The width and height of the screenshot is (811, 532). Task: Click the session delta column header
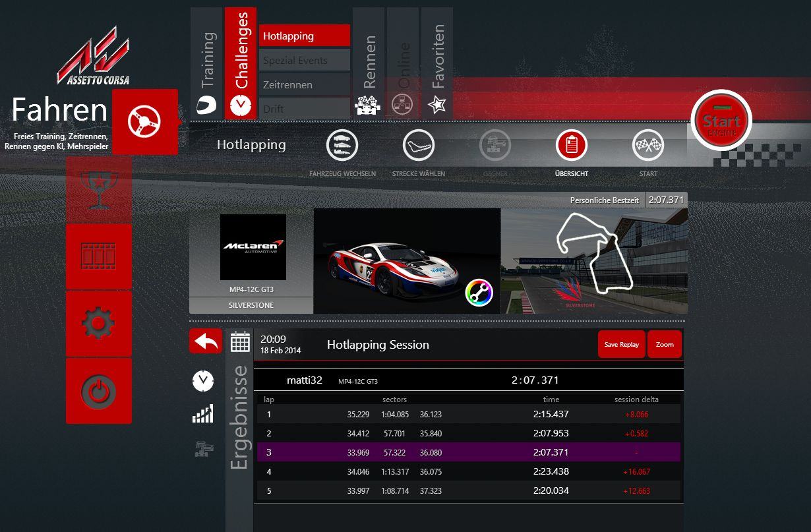point(636,399)
